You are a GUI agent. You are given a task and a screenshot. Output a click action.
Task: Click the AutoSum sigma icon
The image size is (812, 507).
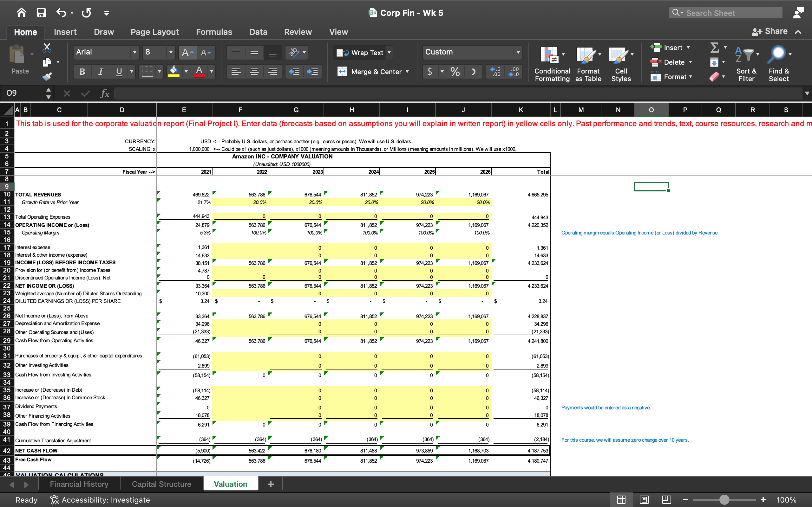714,47
